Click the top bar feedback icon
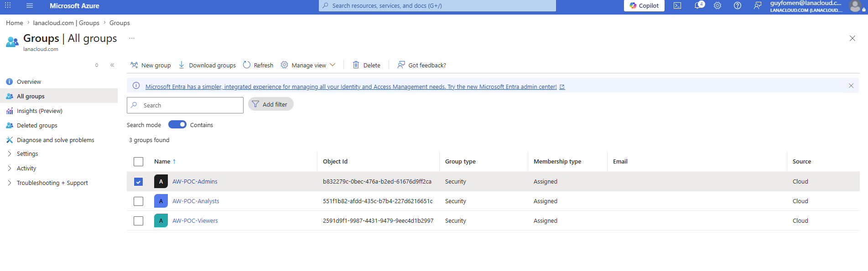The image size is (868, 271). pos(758,5)
